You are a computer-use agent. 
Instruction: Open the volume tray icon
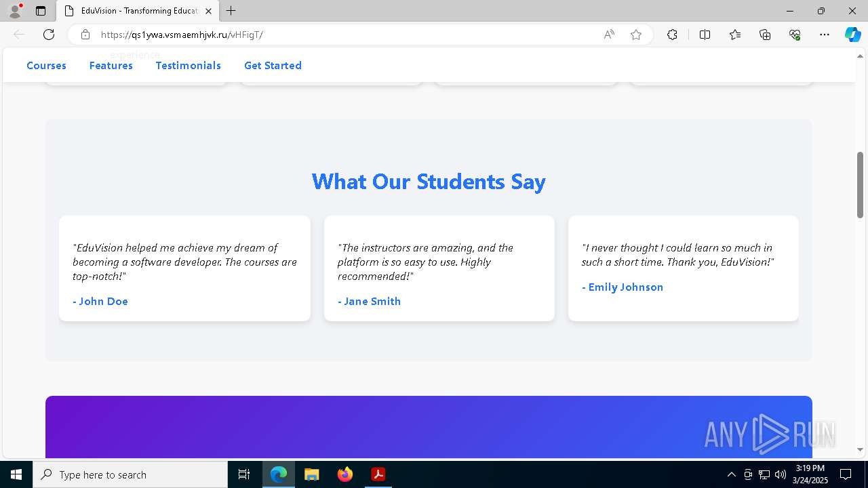(780, 474)
